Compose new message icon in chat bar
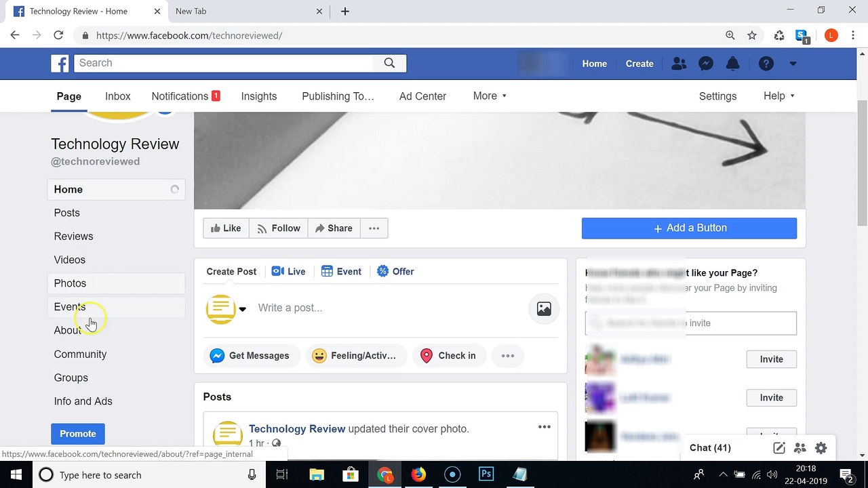The height and width of the screenshot is (488, 868). 779,448
